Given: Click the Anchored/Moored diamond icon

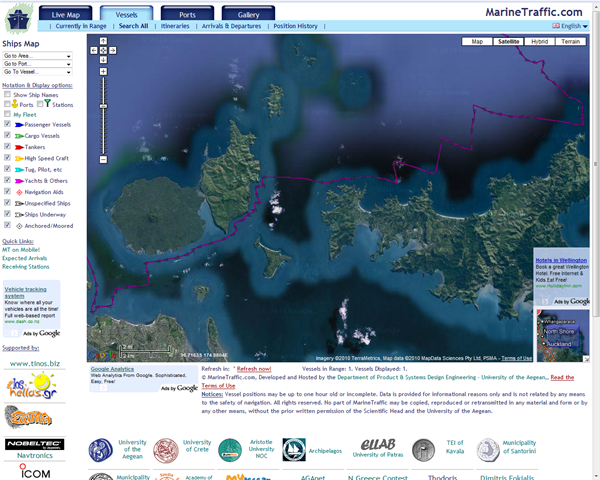Looking at the screenshot, I should coord(19,226).
